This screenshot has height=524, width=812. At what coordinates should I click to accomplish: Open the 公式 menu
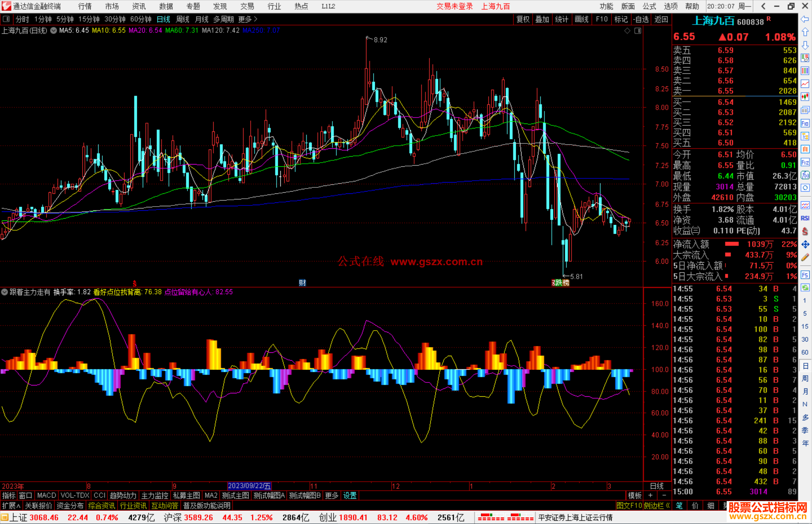click(x=649, y=6)
